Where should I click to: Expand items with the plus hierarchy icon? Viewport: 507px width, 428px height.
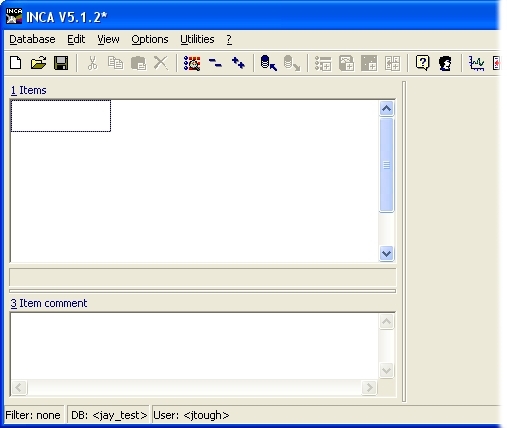tap(238, 63)
